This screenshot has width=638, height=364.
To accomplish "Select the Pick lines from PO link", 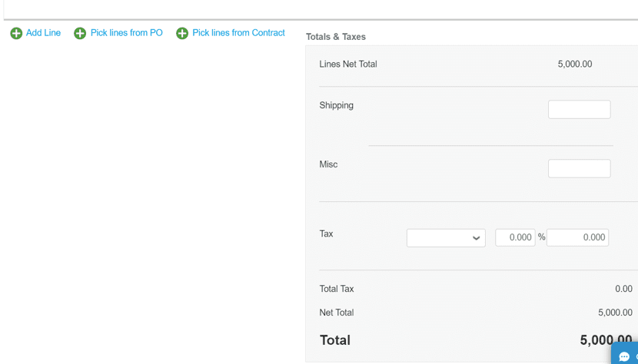I will click(127, 33).
